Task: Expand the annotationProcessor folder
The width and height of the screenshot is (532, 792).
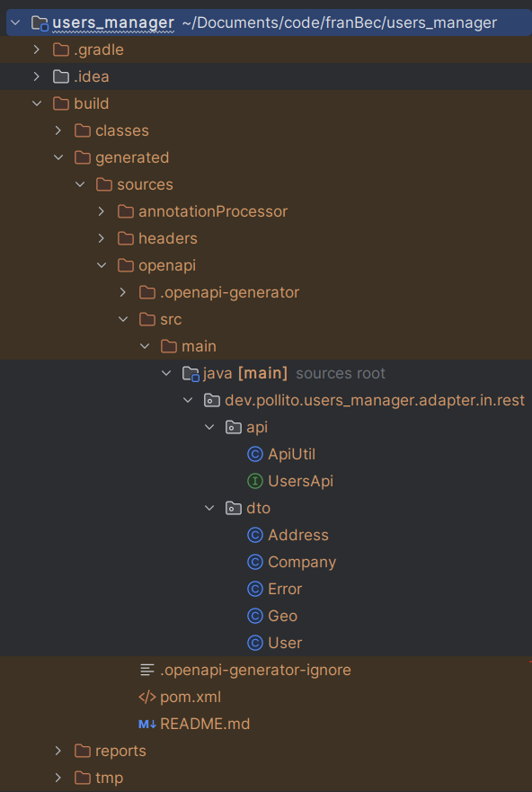Action: pos(101,211)
